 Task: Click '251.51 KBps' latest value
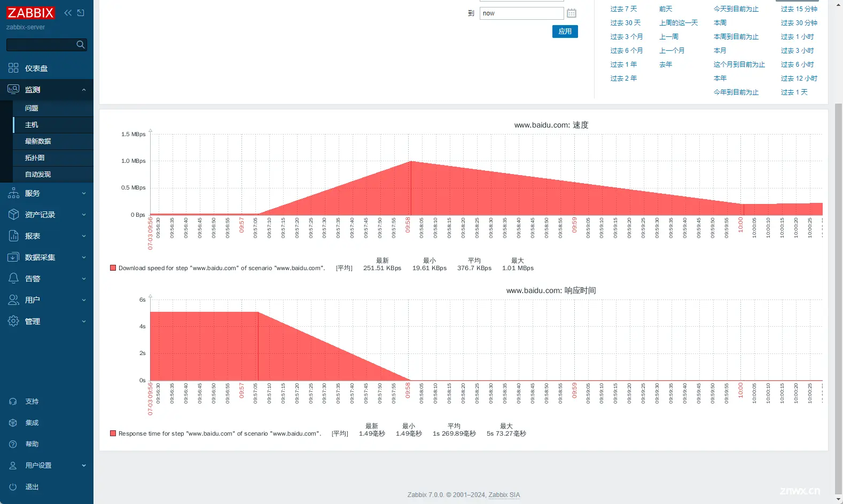point(383,268)
